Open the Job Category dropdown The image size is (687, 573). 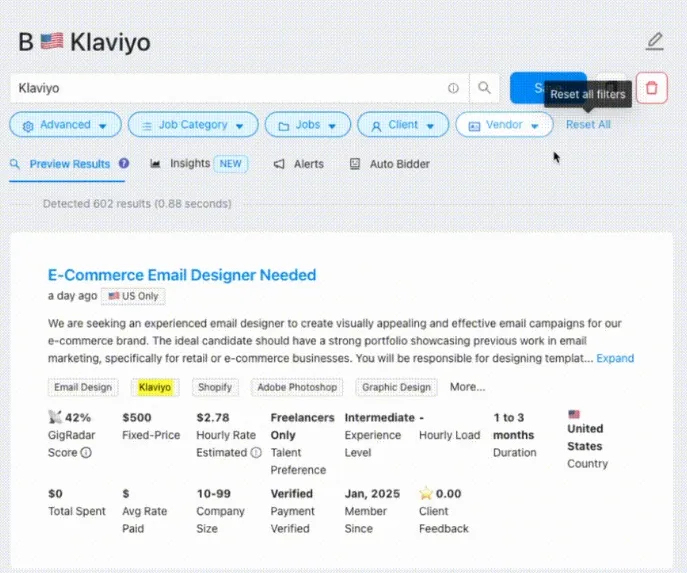[x=193, y=125]
